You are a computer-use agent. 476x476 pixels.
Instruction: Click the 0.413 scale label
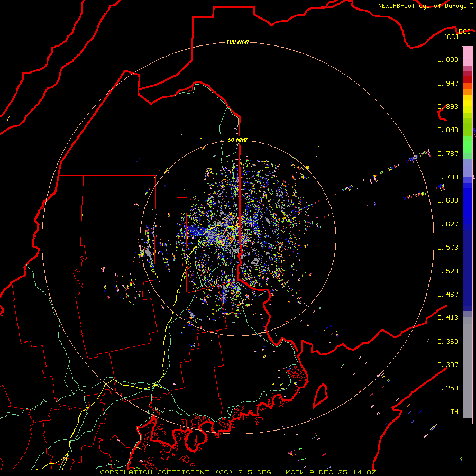tap(448, 318)
